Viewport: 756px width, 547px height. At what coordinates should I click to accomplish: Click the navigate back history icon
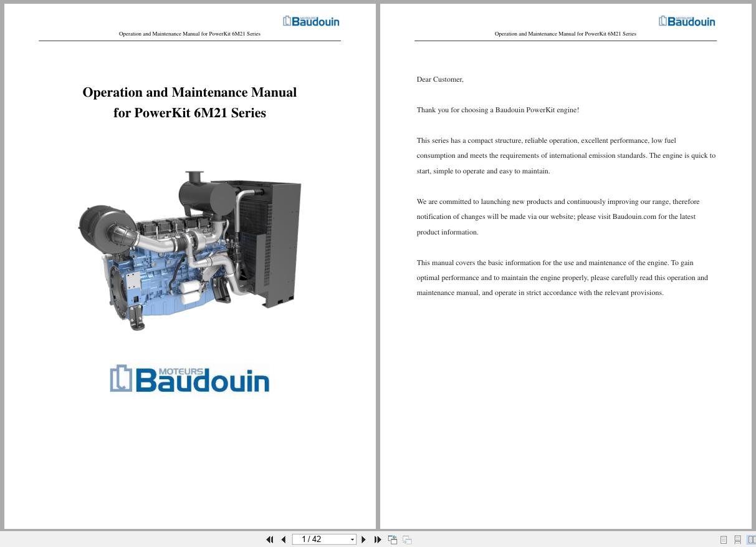click(393, 540)
